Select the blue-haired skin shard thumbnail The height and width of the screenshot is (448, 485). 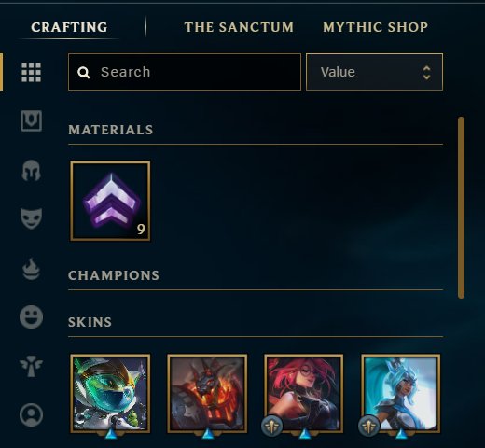(x=401, y=394)
